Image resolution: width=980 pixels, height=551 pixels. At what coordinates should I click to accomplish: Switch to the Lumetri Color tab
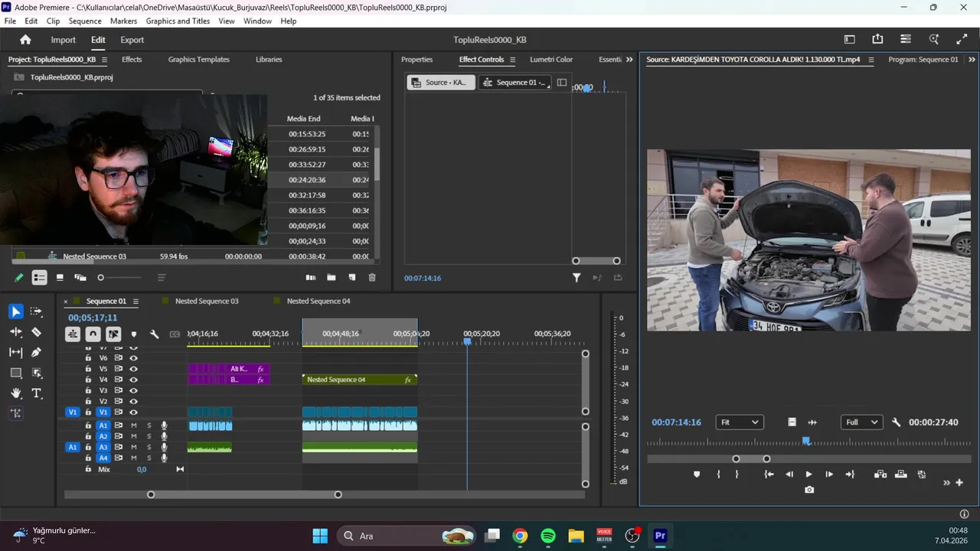pos(551,60)
